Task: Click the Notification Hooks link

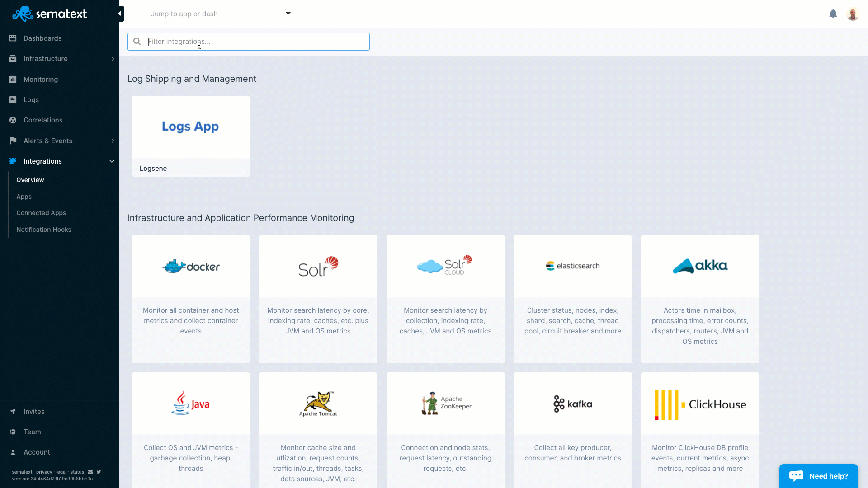Action: click(x=43, y=229)
